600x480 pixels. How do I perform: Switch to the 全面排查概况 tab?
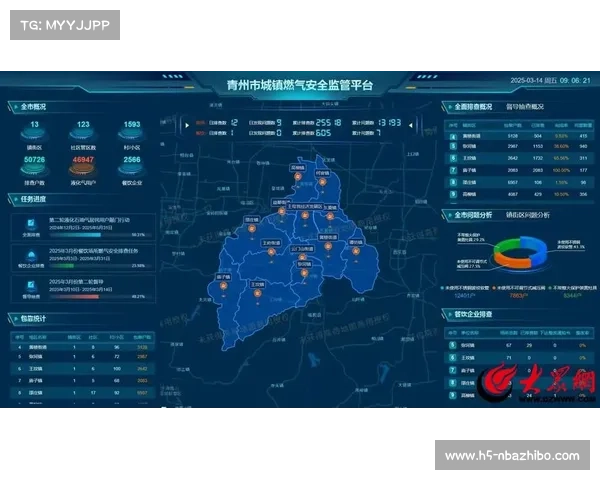click(473, 107)
